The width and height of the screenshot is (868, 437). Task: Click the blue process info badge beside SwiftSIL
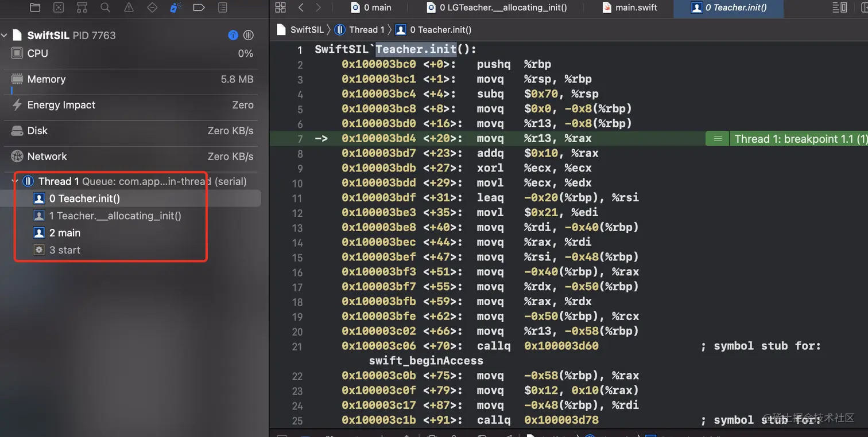click(x=233, y=35)
